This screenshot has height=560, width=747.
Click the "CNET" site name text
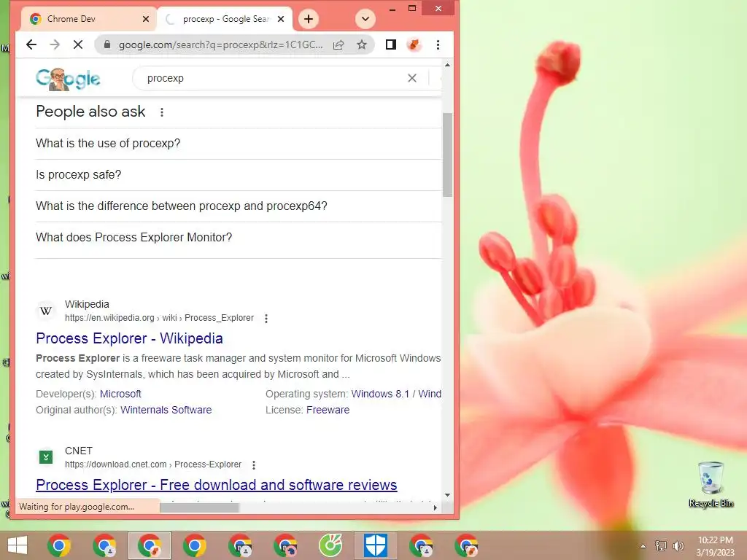[x=79, y=451]
